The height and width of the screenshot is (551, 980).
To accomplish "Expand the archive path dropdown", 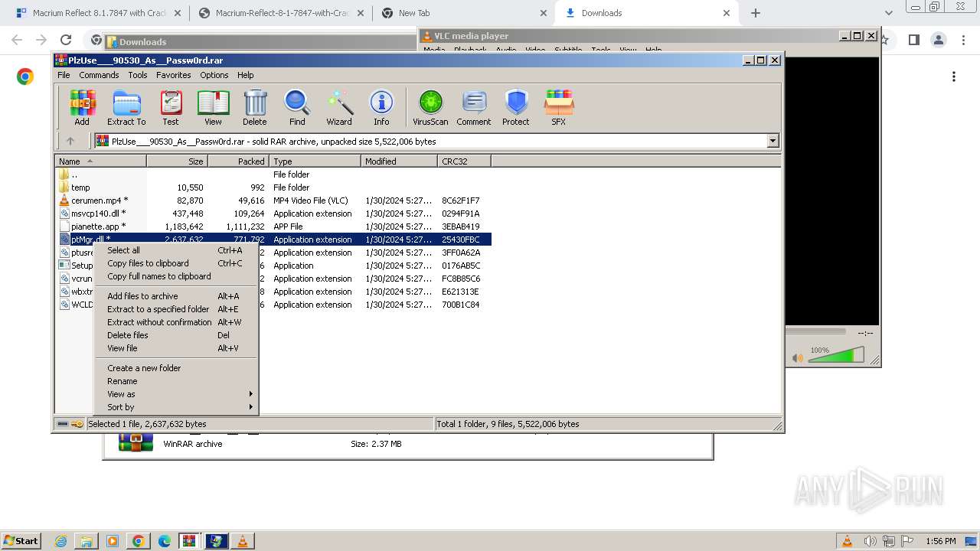I will [773, 141].
